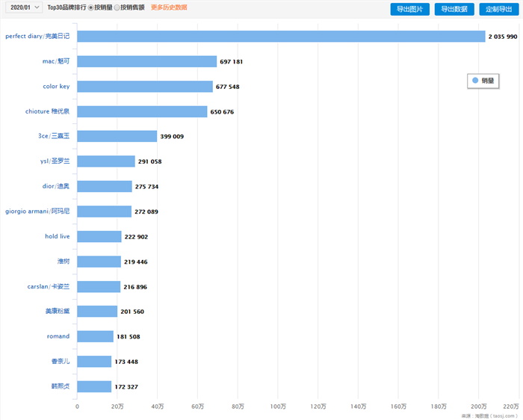This screenshot has height=420, width=523.
Task: Click the hold live brand label
Action: point(58,236)
